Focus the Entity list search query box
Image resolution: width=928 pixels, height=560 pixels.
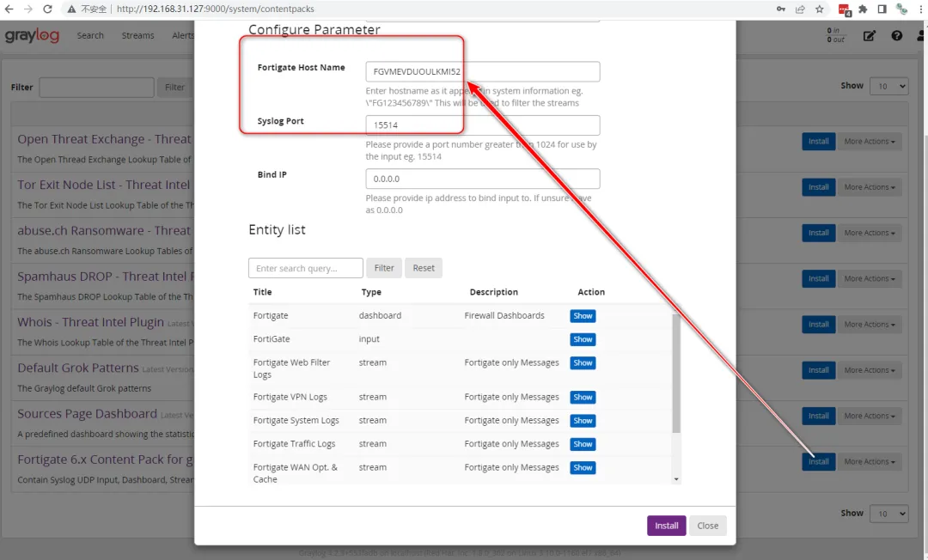305,268
